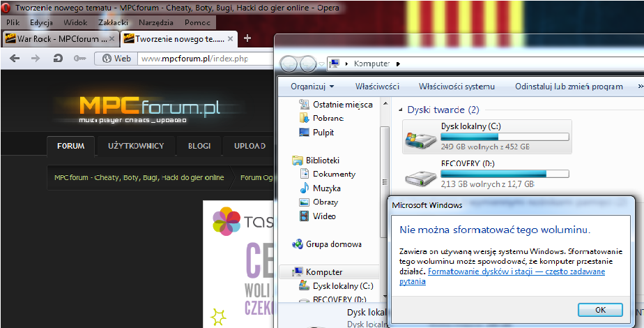The image size is (644, 328).
Task: Click the navigation pane scrollbar thumb
Action: pyautogui.click(x=385, y=181)
